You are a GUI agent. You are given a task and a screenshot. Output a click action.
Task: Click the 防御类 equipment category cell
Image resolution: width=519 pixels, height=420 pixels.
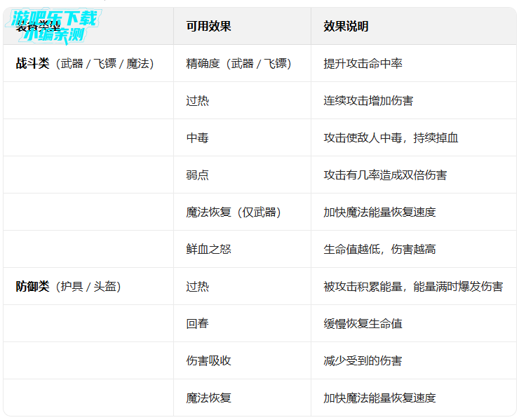pyautogui.click(x=69, y=287)
